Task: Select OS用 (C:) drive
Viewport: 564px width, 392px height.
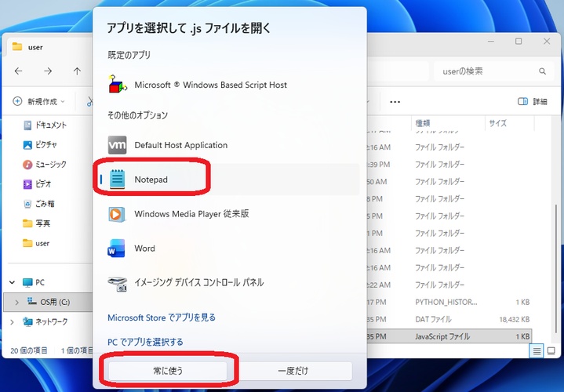Action: [49, 302]
